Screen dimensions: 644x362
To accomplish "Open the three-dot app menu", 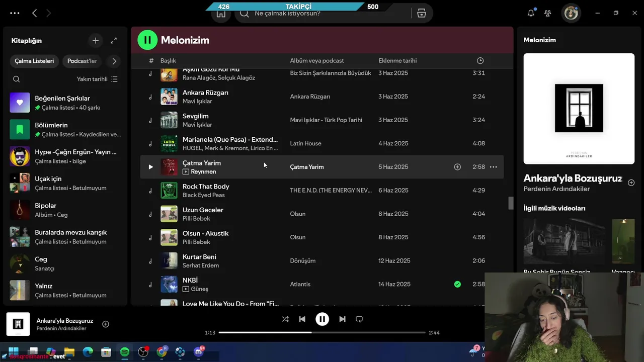I will pyautogui.click(x=15, y=13).
